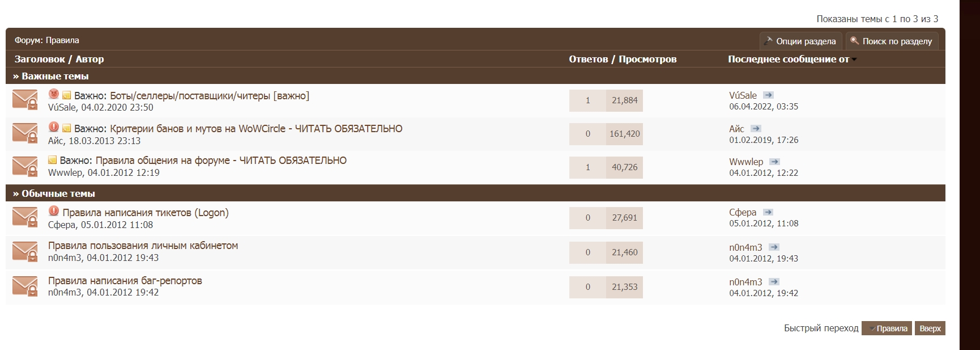Click locked envelope icon for баг-репортов thread
The height and width of the screenshot is (350, 980).
click(25, 286)
